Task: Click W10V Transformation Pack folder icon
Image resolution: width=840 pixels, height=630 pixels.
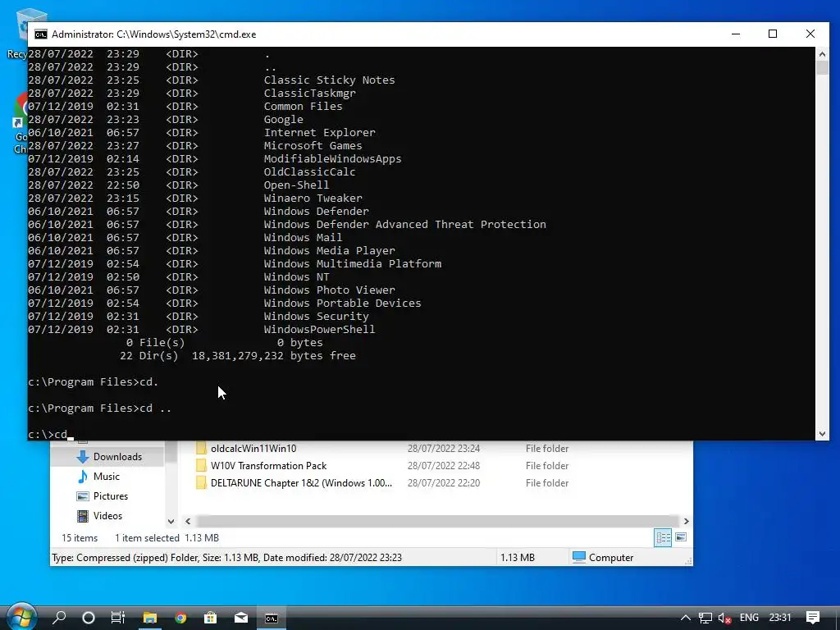Action: click(x=202, y=466)
